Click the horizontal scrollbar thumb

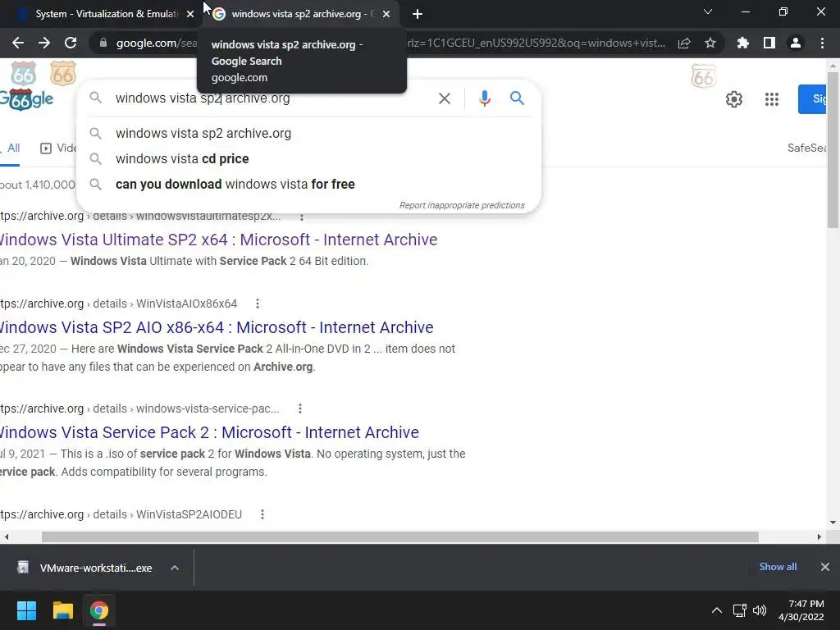coord(400,536)
